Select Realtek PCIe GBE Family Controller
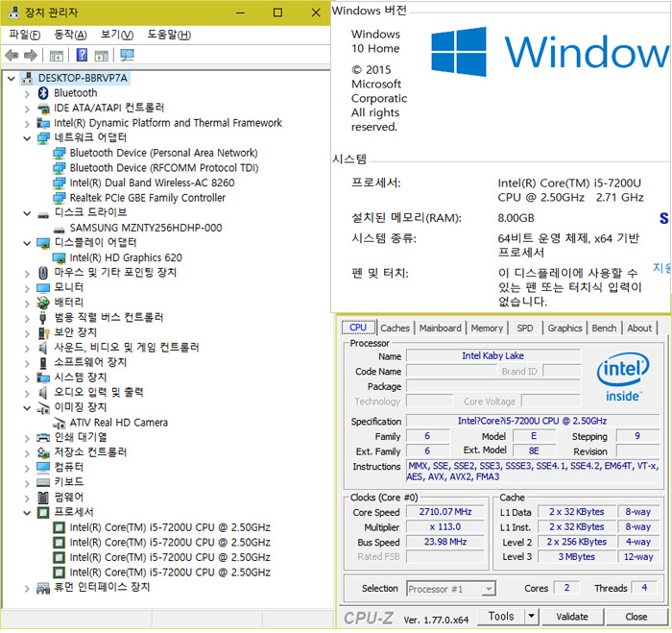 147,198
